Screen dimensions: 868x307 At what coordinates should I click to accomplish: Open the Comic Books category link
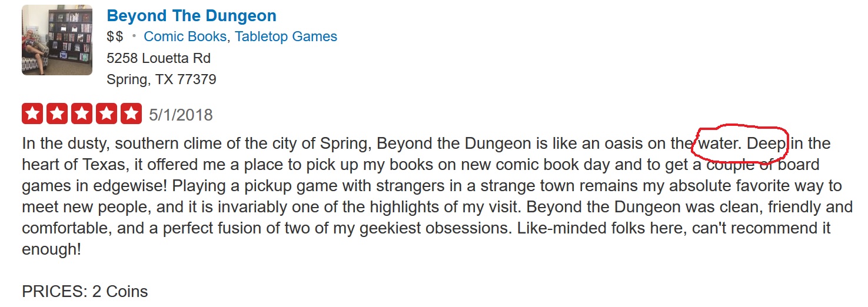tap(185, 36)
